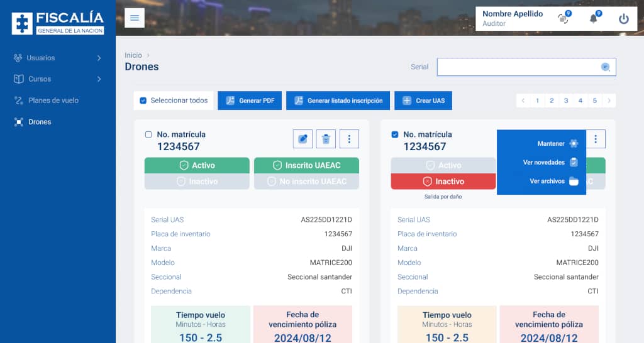Image resolution: width=644 pixels, height=343 pixels.
Task: Click the notifications bell icon
Action: [593, 19]
